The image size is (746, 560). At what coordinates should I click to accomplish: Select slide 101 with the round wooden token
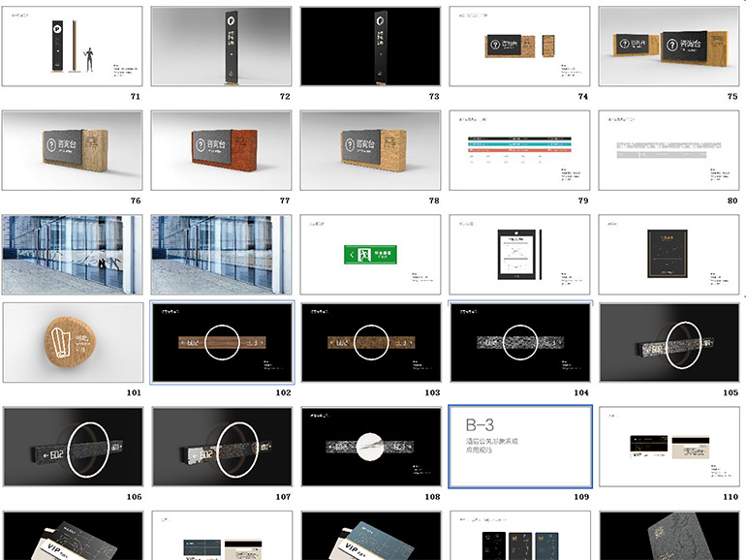point(73,343)
